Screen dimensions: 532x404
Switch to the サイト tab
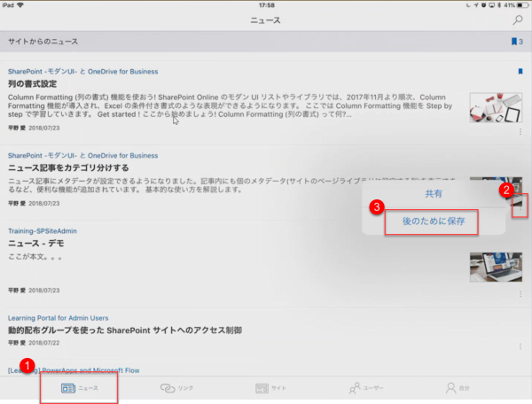(x=270, y=388)
